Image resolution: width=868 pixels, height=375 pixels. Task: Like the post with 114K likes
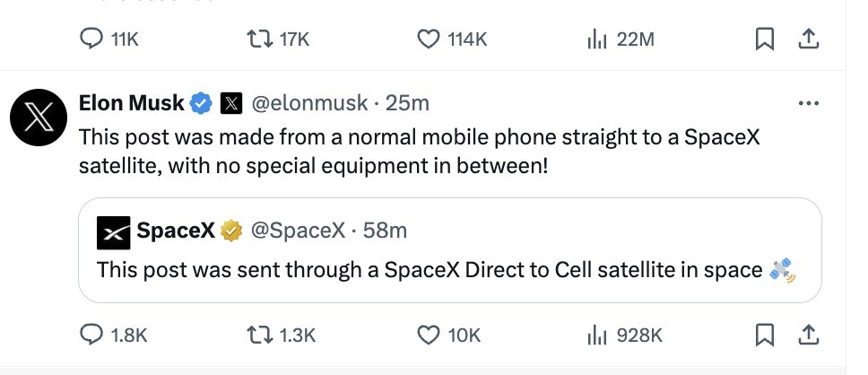coord(430,39)
